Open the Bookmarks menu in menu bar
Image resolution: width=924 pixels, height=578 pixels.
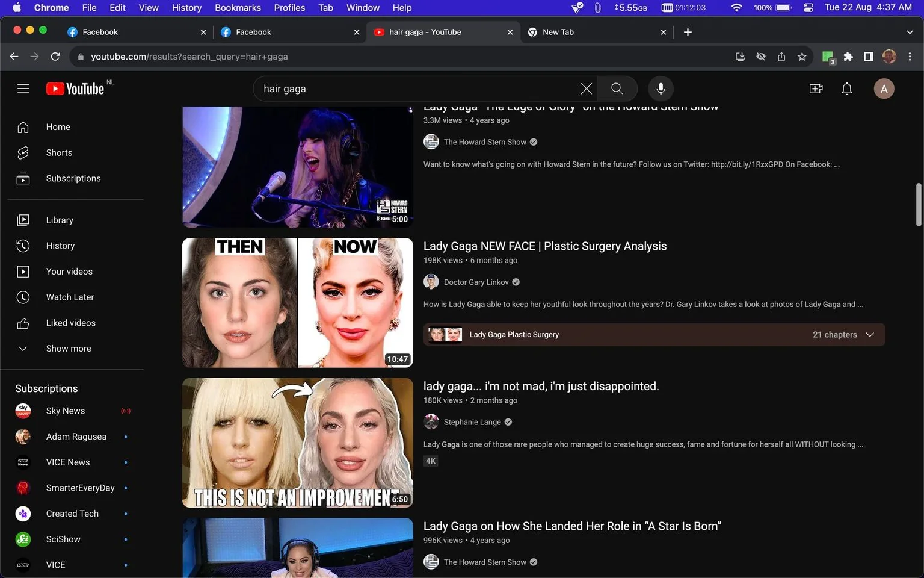(x=238, y=8)
